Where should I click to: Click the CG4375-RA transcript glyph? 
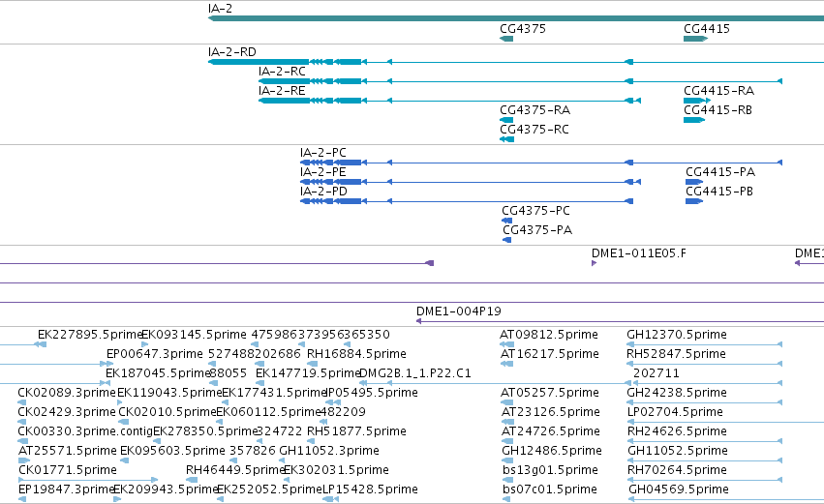(x=506, y=120)
